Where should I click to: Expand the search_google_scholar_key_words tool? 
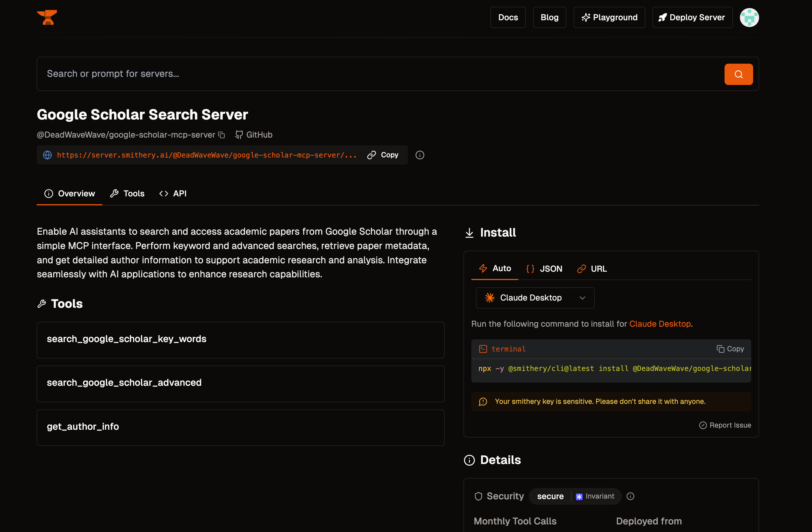240,339
